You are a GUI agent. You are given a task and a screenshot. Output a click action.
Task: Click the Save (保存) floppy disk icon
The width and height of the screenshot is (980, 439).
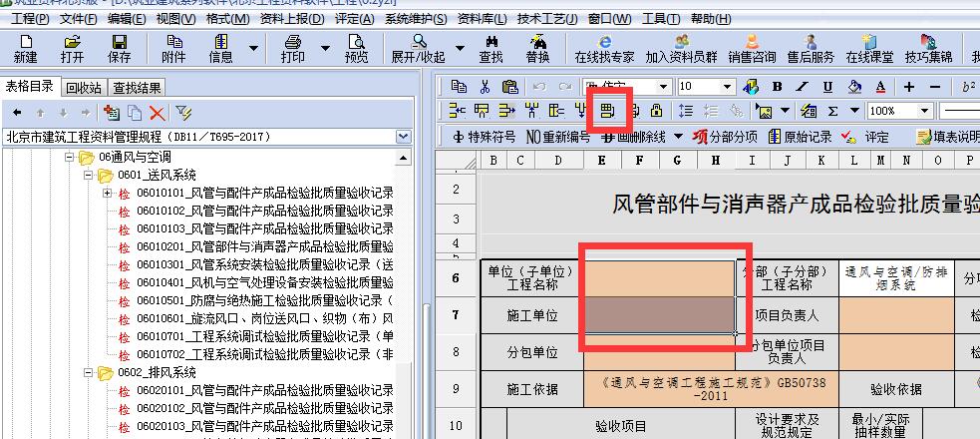pos(119,49)
